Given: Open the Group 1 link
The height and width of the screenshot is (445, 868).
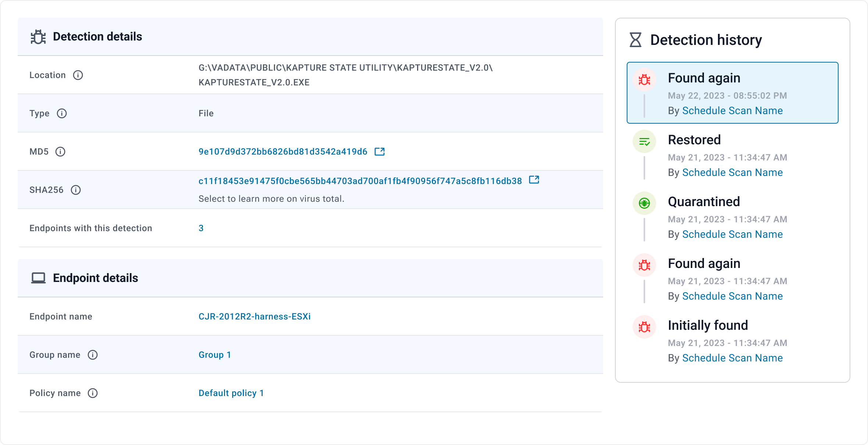Looking at the screenshot, I should coord(215,355).
